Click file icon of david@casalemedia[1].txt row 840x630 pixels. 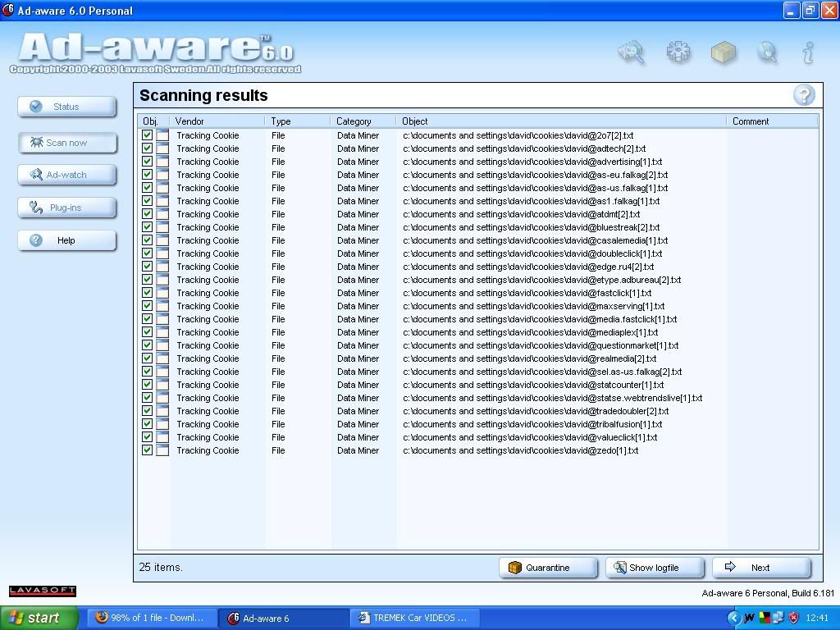pyautogui.click(x=162, y=240)
